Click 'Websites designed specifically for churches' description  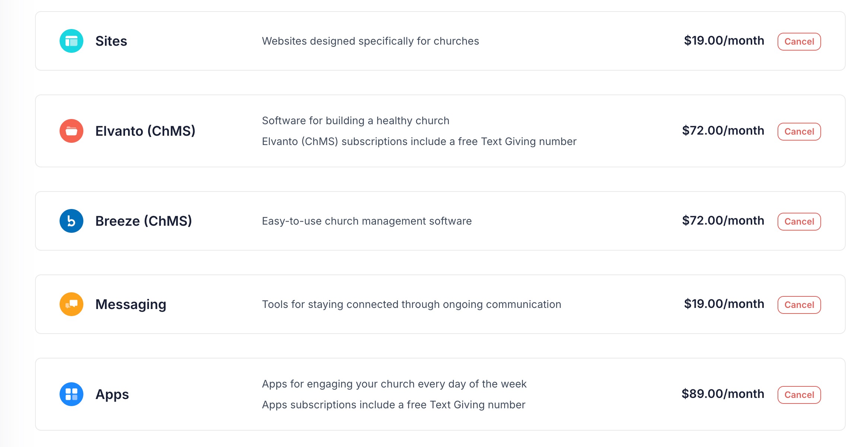coord(370,41)
